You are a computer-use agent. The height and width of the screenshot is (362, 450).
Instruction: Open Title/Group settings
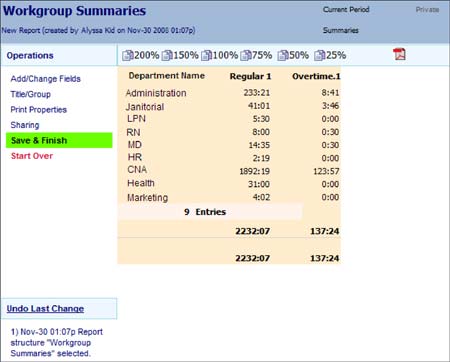30,94
